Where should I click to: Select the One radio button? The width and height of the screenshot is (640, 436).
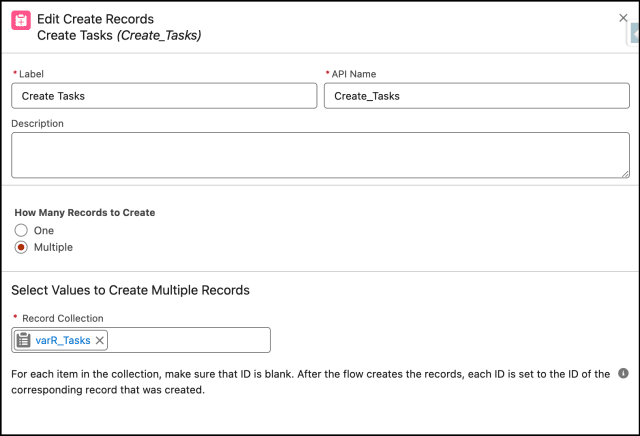coord(20,230)
